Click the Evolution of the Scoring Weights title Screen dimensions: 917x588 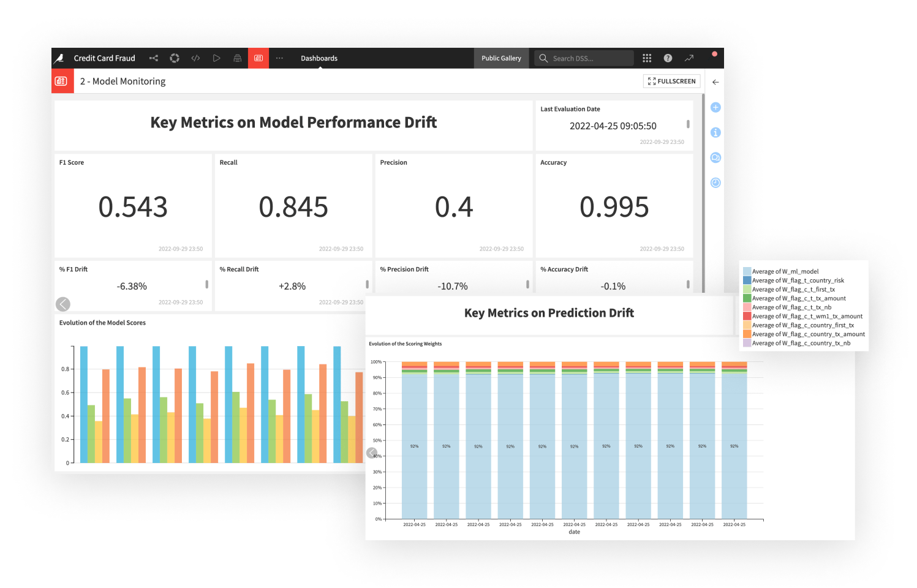pyautogui.click(x=405, y=344)
